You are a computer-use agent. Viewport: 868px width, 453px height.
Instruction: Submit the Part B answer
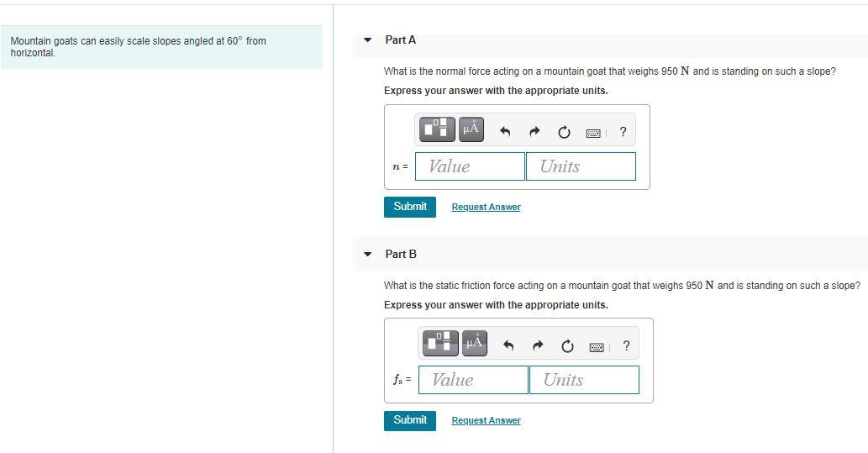[x=410, y=420]
